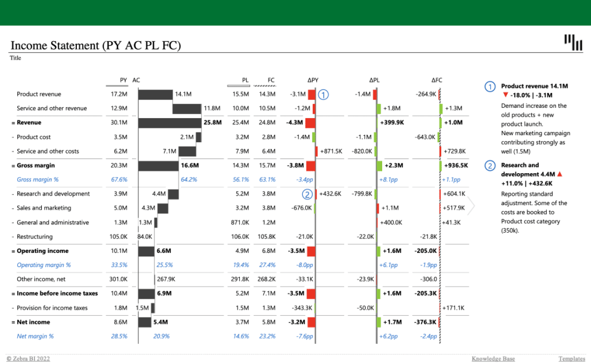Open the Knowledge Base link
Image resolution: width=591 pixels, height=364 pixels.
tap(493, 359)
